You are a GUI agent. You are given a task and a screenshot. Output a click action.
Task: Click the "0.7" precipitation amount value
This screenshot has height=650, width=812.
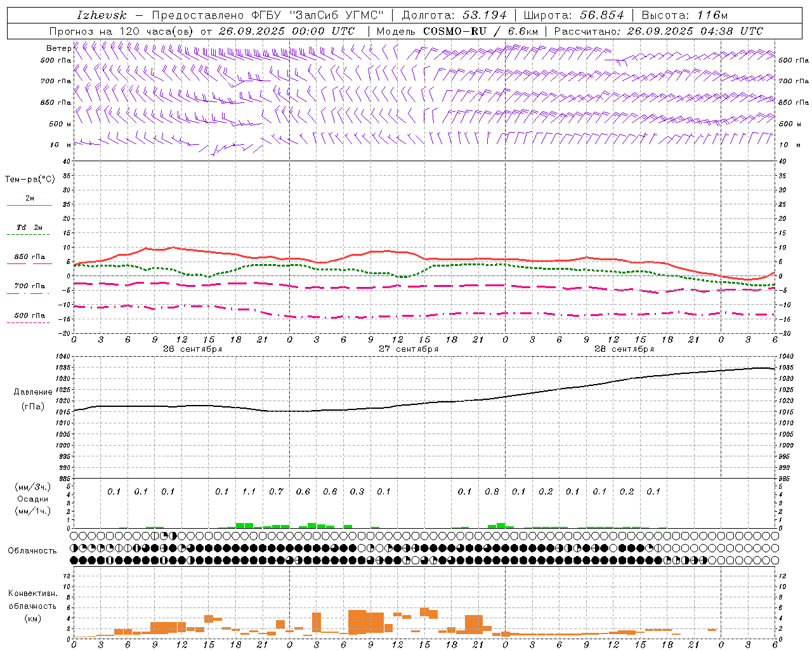point(276,491)
